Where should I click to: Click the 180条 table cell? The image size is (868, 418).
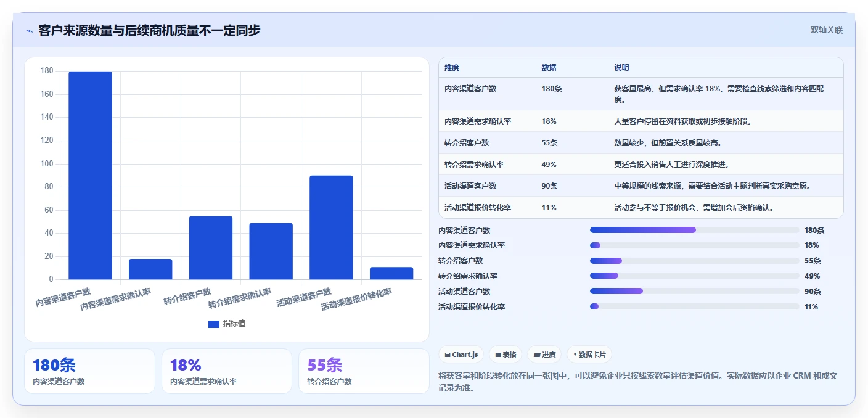coord(552,89)
